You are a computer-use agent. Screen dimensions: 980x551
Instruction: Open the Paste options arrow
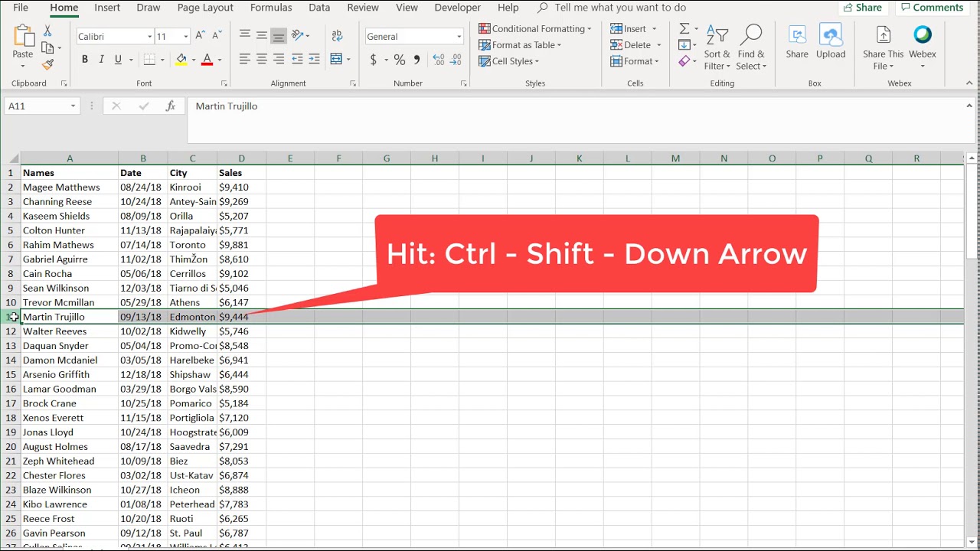[23, 66]
